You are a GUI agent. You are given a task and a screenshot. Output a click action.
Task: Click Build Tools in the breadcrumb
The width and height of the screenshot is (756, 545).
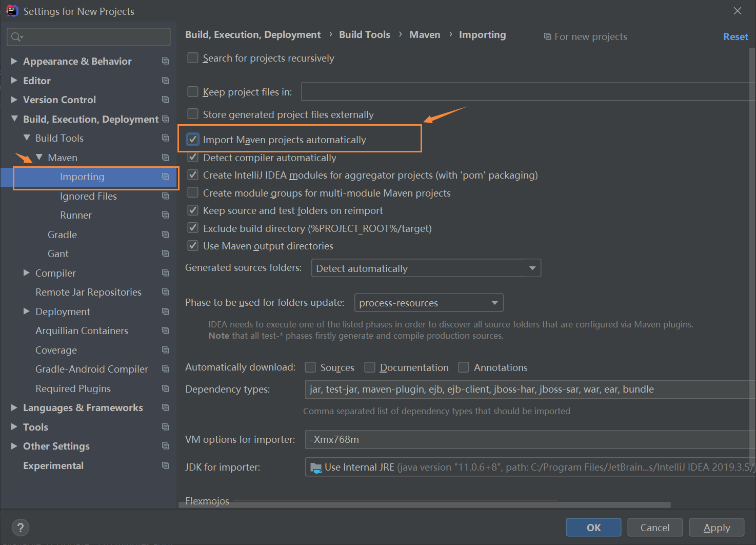click(x=365, y=34)
